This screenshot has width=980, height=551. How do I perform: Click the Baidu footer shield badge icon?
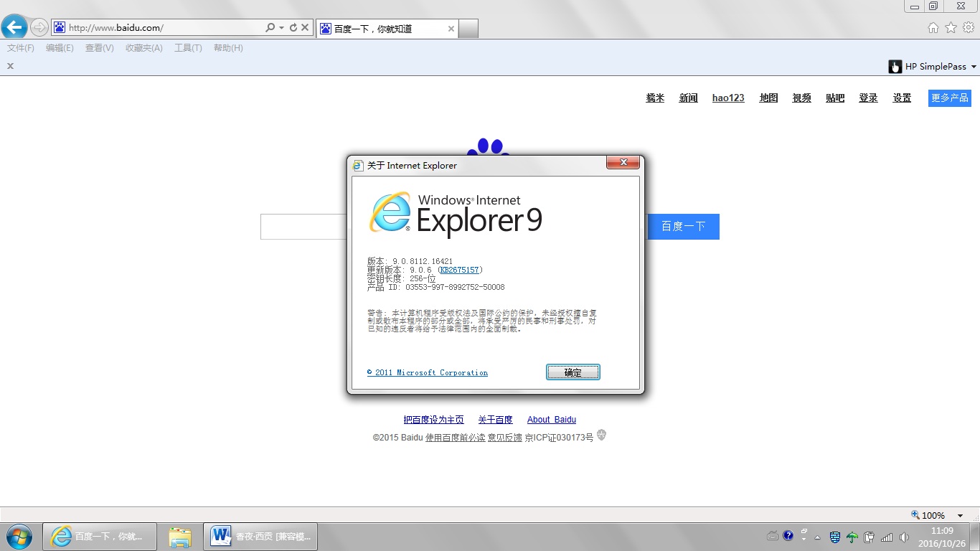(x=601, y=435)
